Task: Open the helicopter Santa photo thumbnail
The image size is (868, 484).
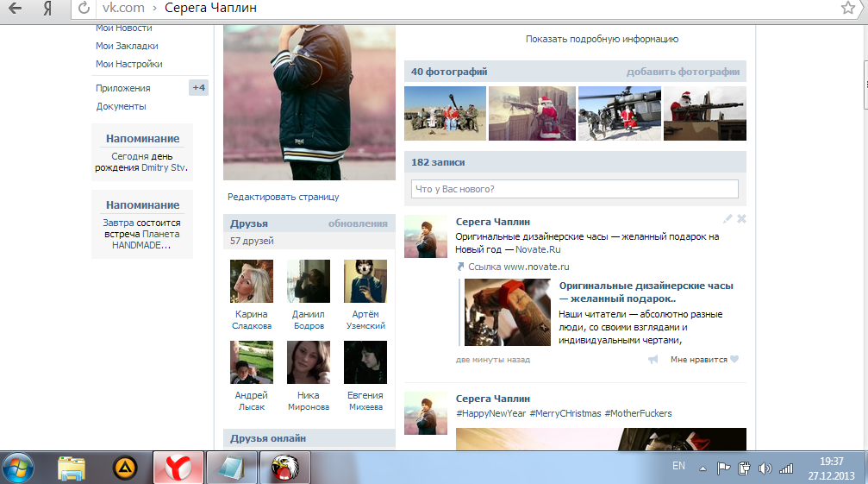Action: [620, 113]
